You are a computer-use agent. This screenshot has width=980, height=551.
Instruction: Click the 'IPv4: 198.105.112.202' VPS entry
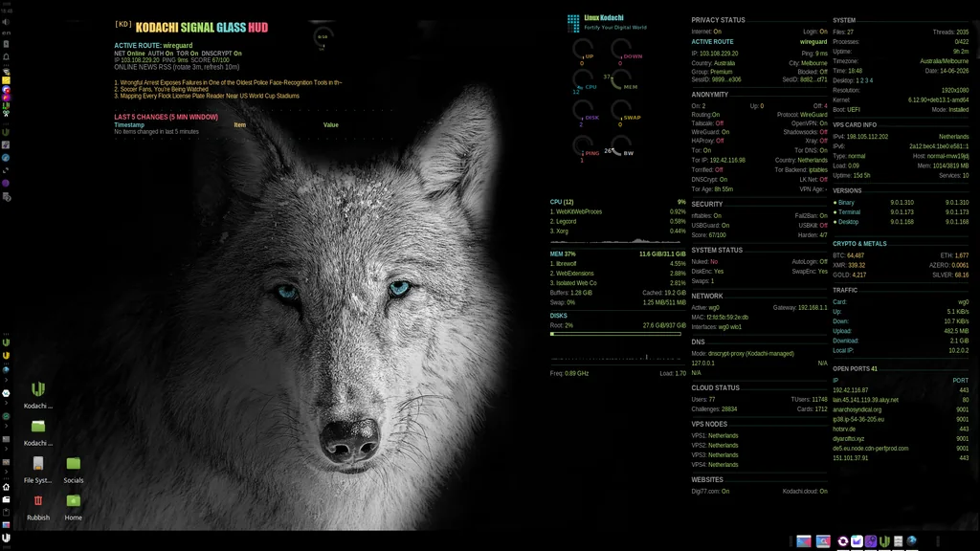[x=860, y=137]
